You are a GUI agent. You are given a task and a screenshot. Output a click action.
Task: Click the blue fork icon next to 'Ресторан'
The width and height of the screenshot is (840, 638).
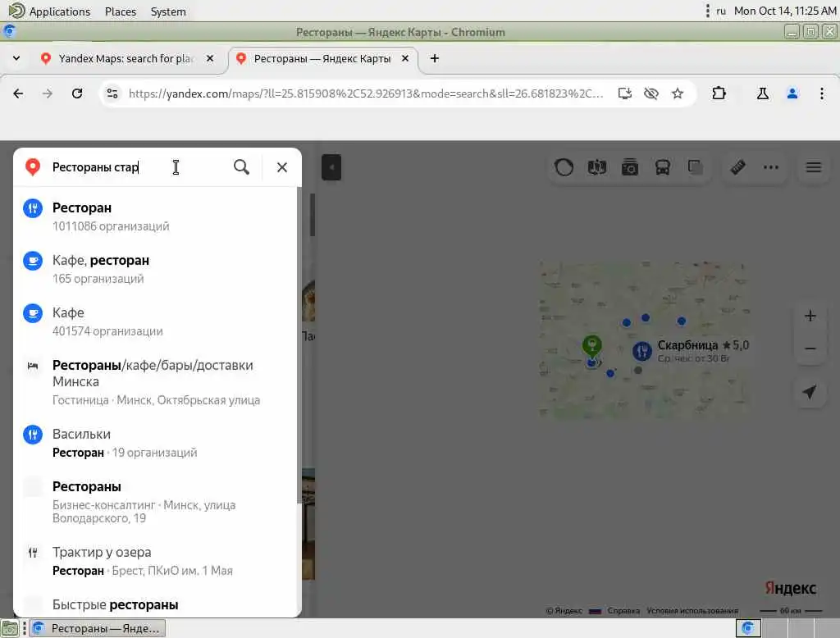(x=33, y=207)
